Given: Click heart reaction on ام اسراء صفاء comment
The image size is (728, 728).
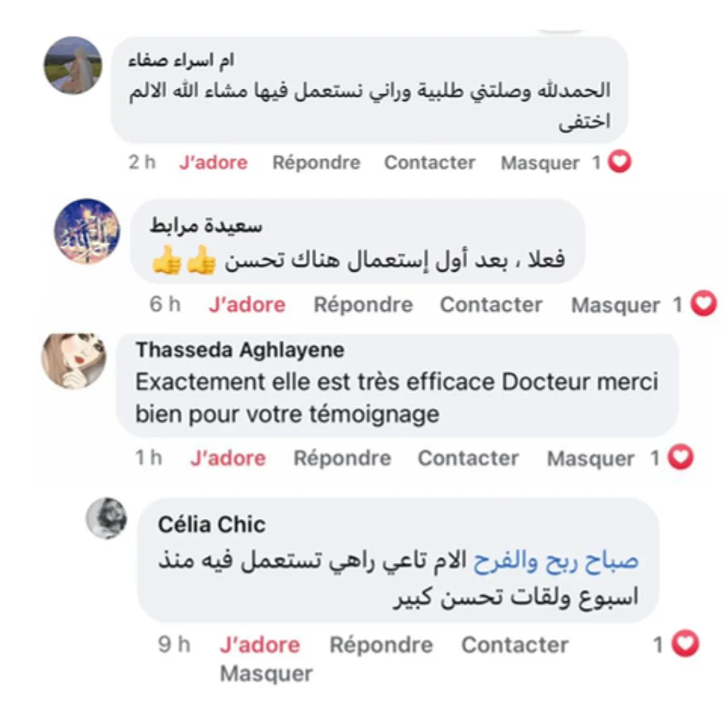Looking at the screenshot, I should pyautogui.click(x=620, y=162).
